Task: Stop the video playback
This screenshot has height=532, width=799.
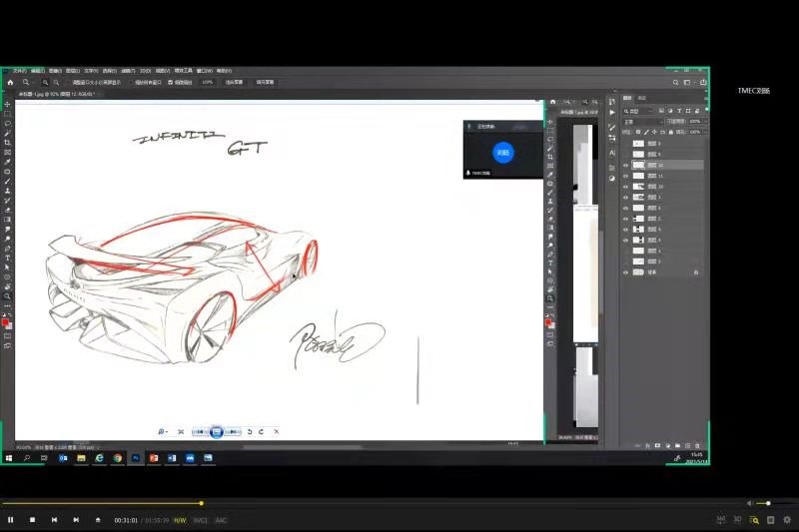Action: pos(33,520)
